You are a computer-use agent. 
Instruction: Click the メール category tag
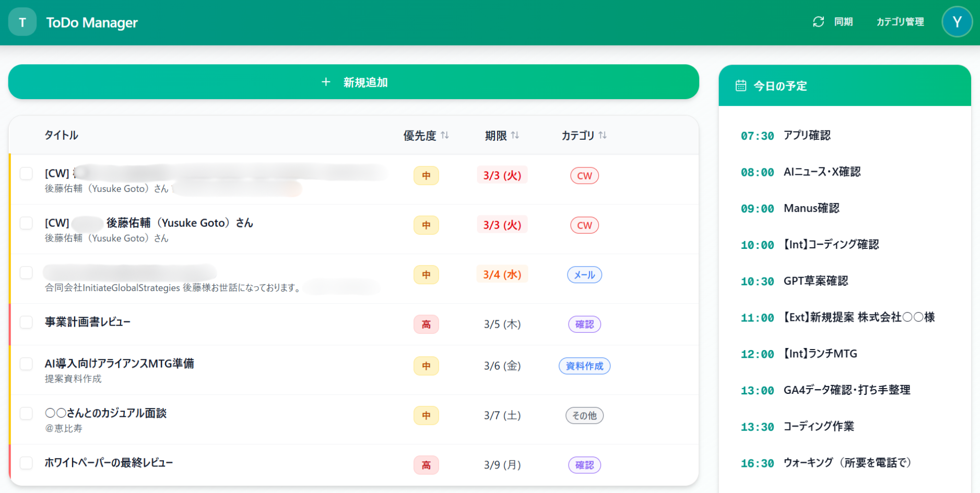584,275
